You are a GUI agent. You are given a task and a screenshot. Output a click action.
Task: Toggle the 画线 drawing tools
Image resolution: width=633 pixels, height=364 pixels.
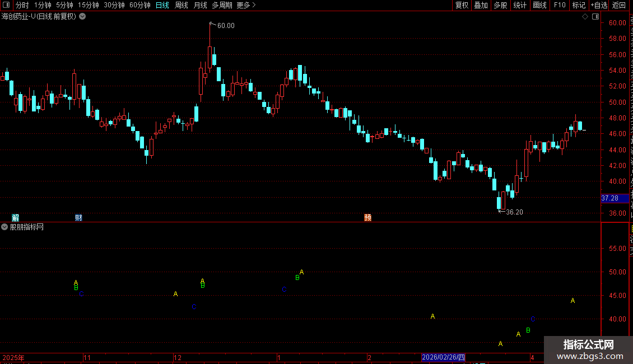tap(540, 5)
